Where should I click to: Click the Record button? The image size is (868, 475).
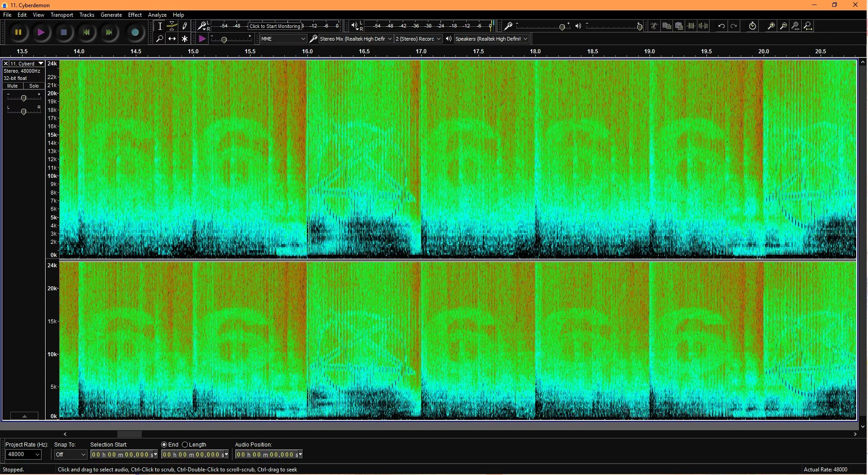pos(135,32)
